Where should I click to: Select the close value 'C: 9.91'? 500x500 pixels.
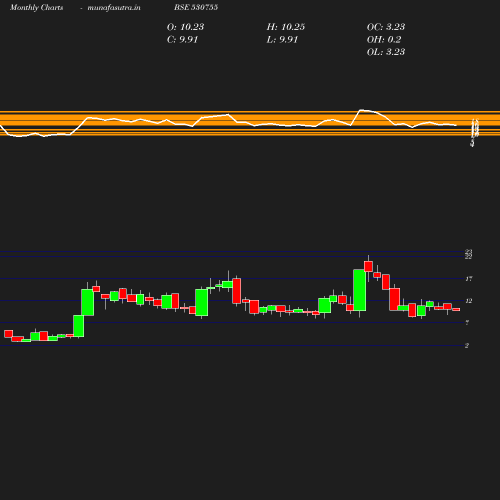click(x=182, y=39)
